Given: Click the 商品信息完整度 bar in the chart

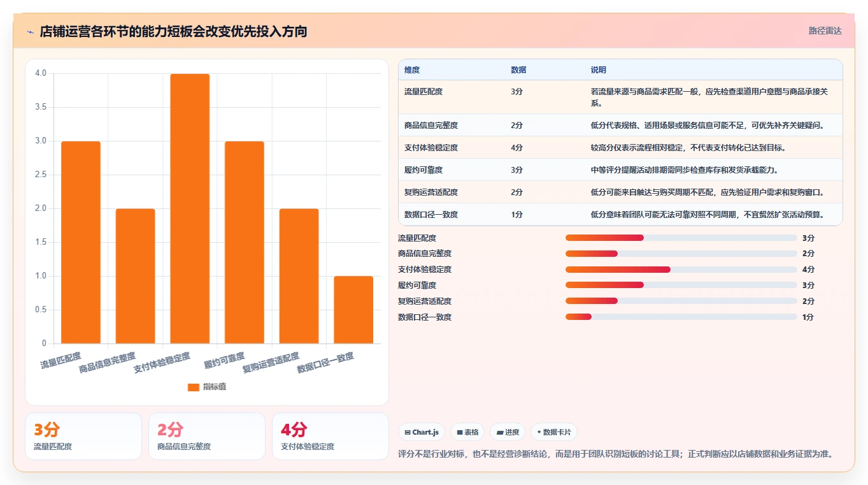Looking at the screenshot, I should pos(135,276).
